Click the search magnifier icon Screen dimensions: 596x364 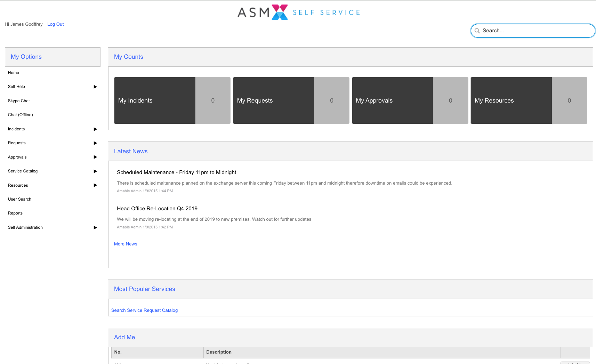(x=477, y=31)
